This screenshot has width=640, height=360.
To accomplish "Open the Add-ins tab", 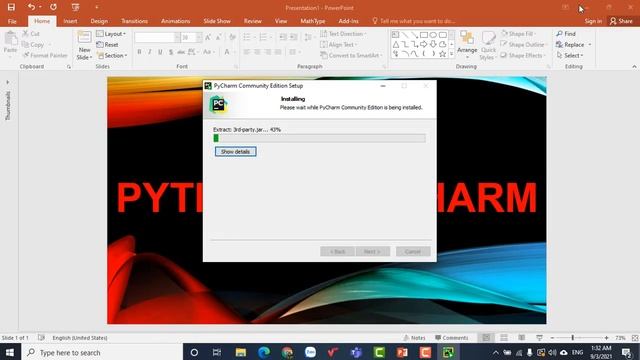I will click(348, 21).
